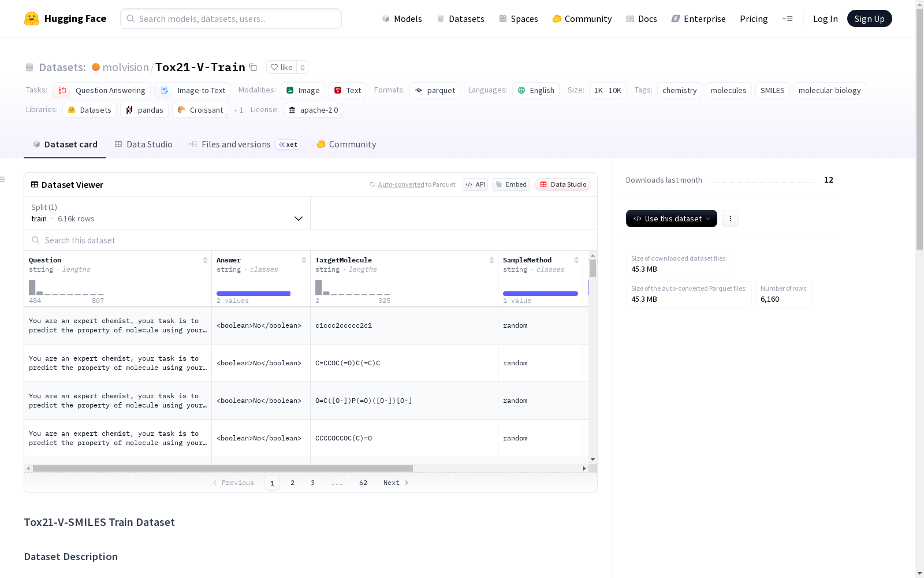Select the cell containing c1ccc2ccccc2c1
This screenshot has width=924, height=578.
(x=404, y=325)
